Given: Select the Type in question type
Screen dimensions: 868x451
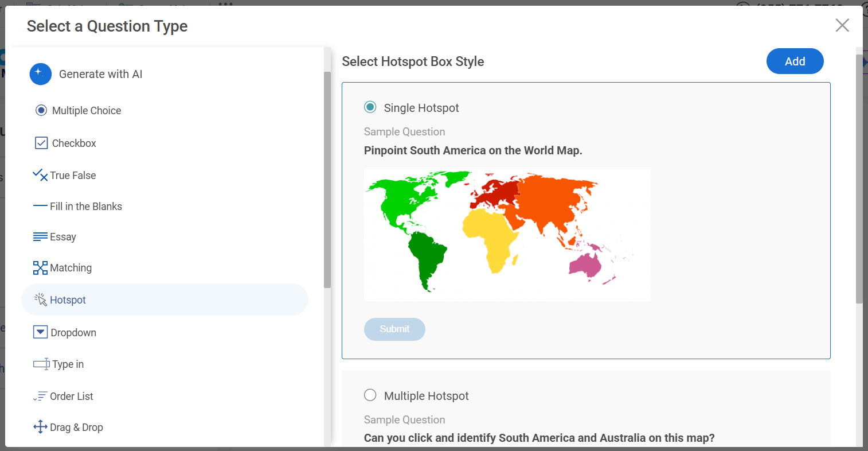Looking at the screenshot, I should pyautogui.click(x=68, y=364).
